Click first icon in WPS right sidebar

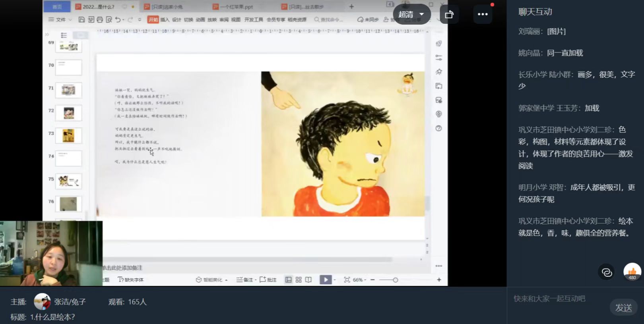[439, 43]
